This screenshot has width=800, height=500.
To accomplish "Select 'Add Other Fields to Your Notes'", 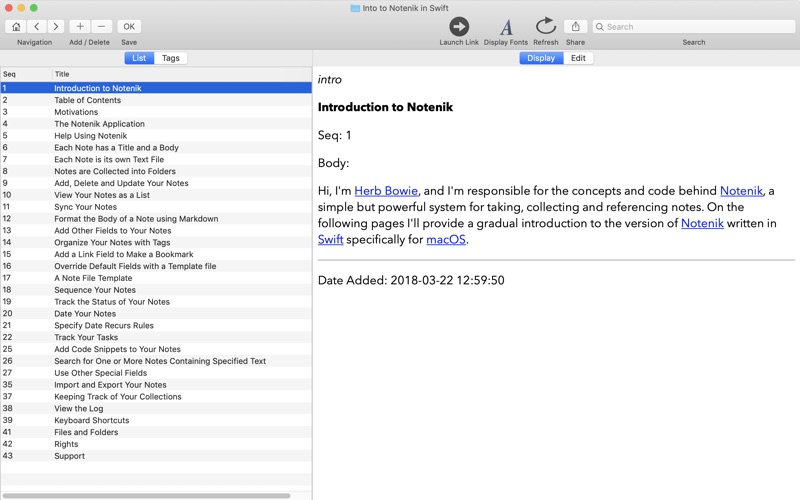I will coord(156,231).
